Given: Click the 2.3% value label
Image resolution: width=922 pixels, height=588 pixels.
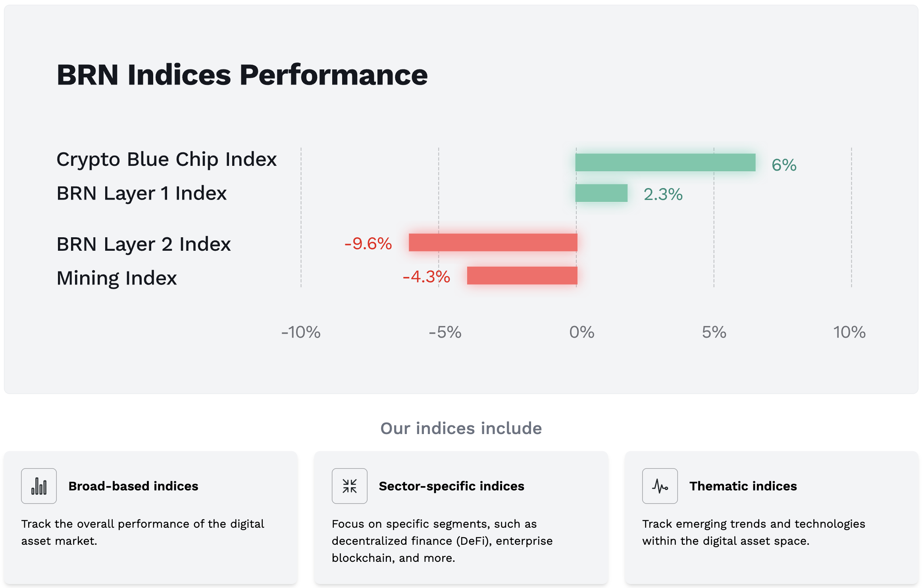Looking at the screenshot, I should [663, 194].
